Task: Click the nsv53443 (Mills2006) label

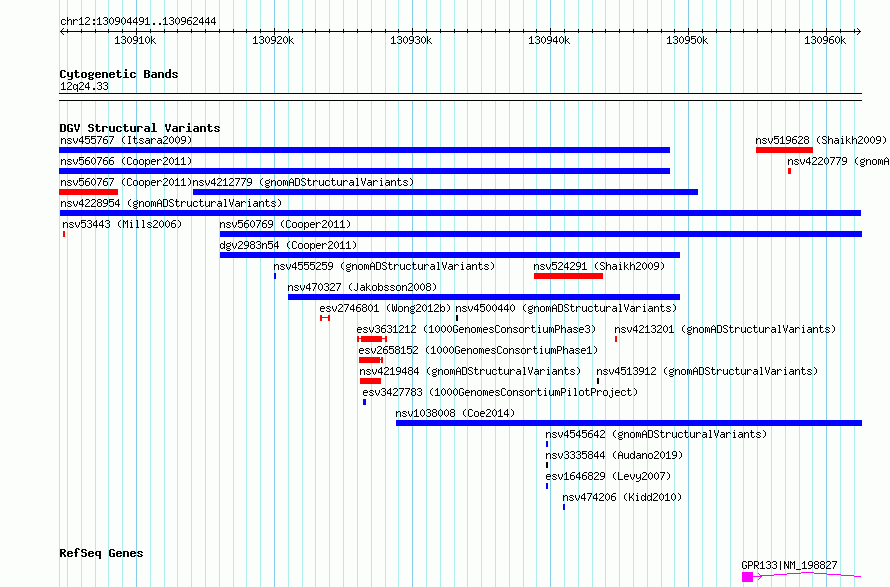Action: point(122,224)
